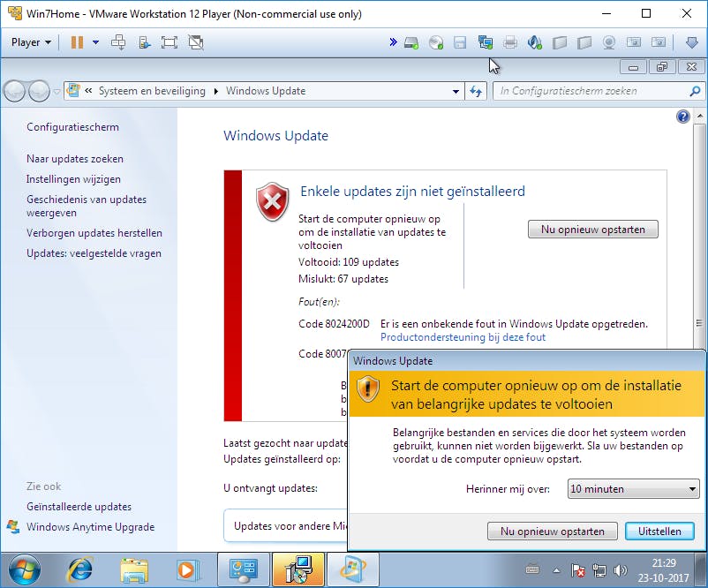Click the download arrow icon in VMware toolbar
Screen dimensions: 708x588
[x=692, y=43]
